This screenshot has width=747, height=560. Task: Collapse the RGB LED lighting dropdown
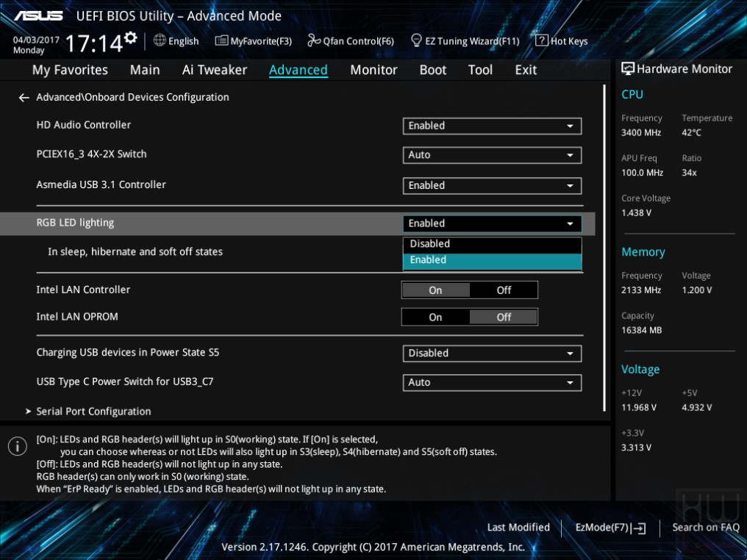coord(492,223)
